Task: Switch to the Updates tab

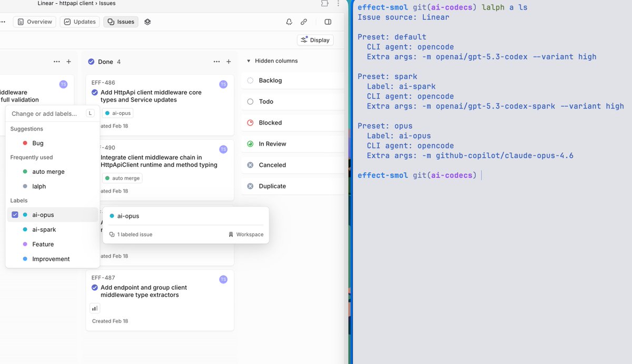Action: (x=80, y=22)
